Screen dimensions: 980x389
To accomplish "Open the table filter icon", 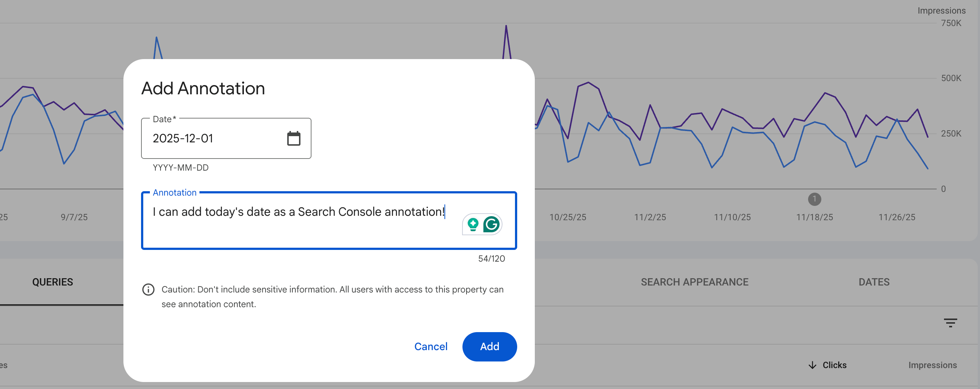I will (950, 323).
